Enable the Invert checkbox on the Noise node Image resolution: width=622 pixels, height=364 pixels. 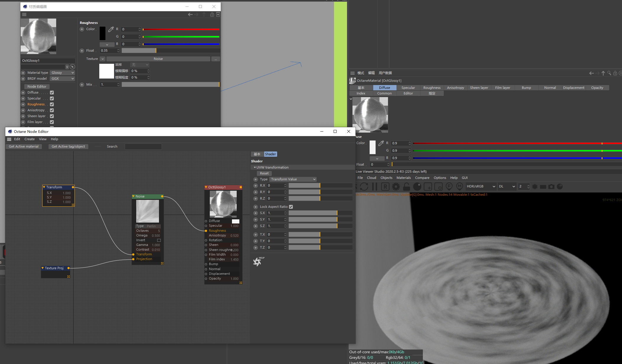[159, 240]
